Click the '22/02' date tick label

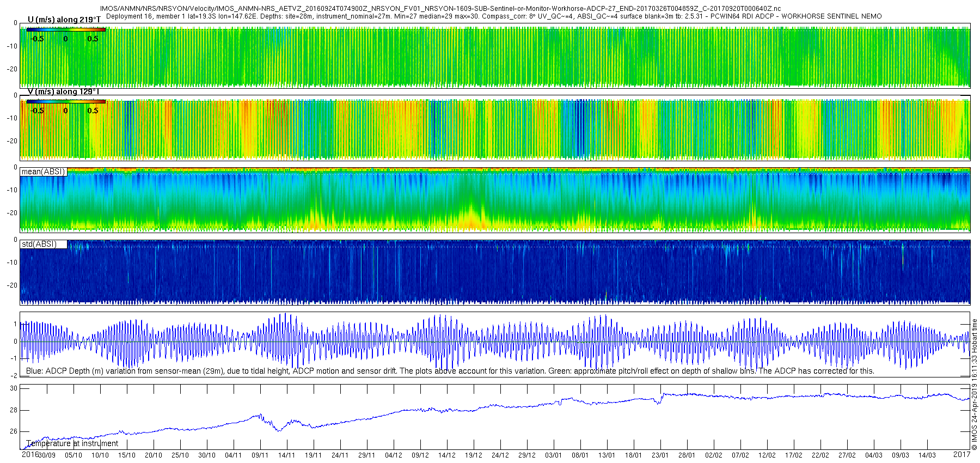(x=820, y=455)
